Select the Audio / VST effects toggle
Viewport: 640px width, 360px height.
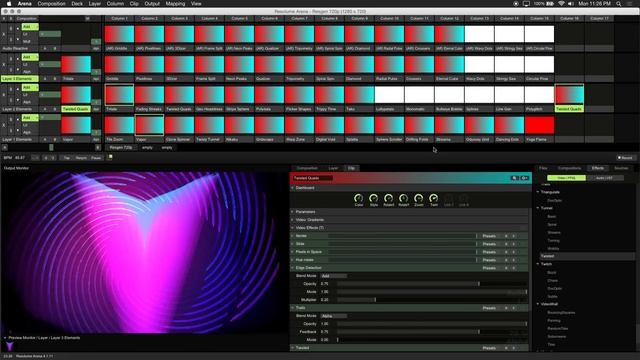pyautogui.click(x=604, y=178)
